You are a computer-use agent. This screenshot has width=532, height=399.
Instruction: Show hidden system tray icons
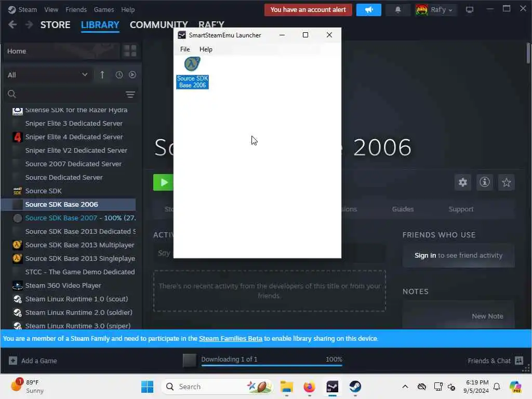[405, 387]
